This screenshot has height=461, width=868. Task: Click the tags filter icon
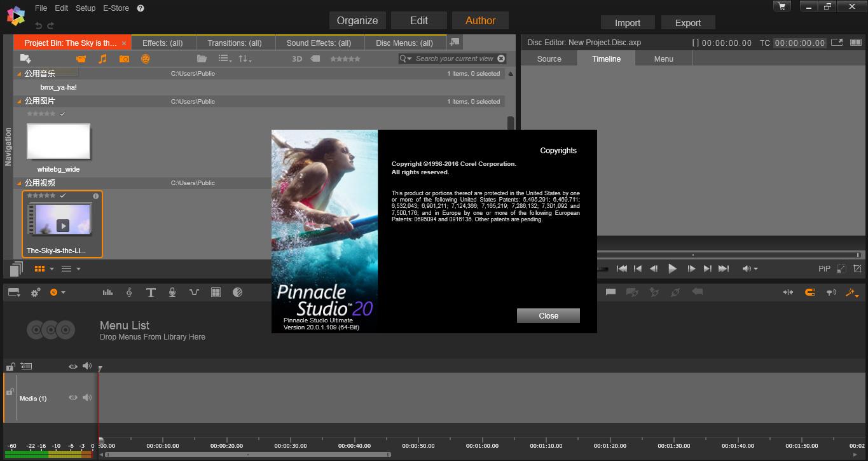tap(315, 58)
